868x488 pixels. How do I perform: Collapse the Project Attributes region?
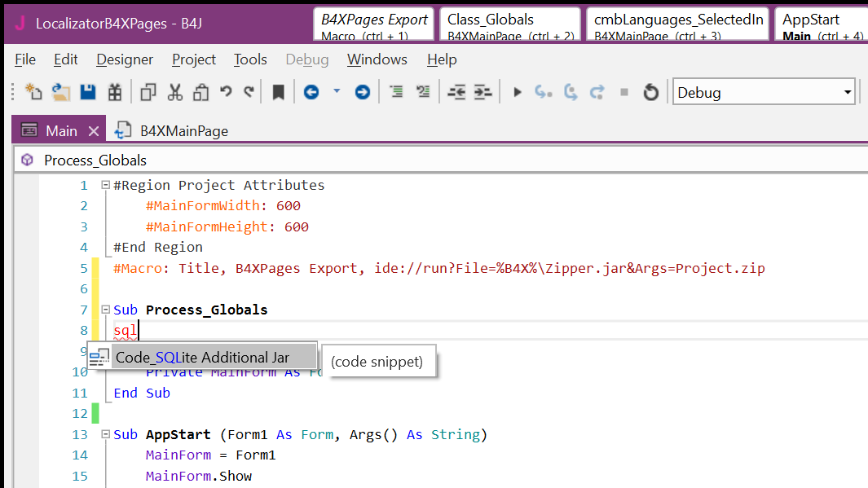point(106,184)
